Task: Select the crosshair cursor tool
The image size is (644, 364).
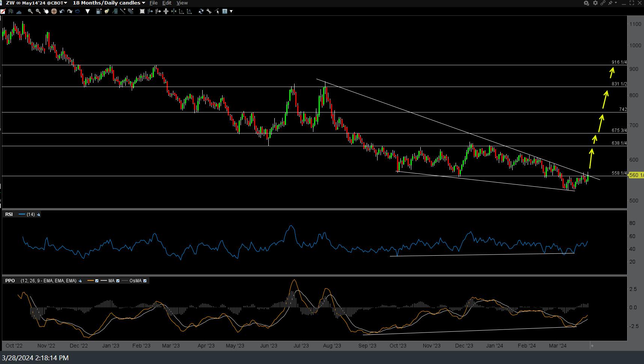Action: pos(54,11)
